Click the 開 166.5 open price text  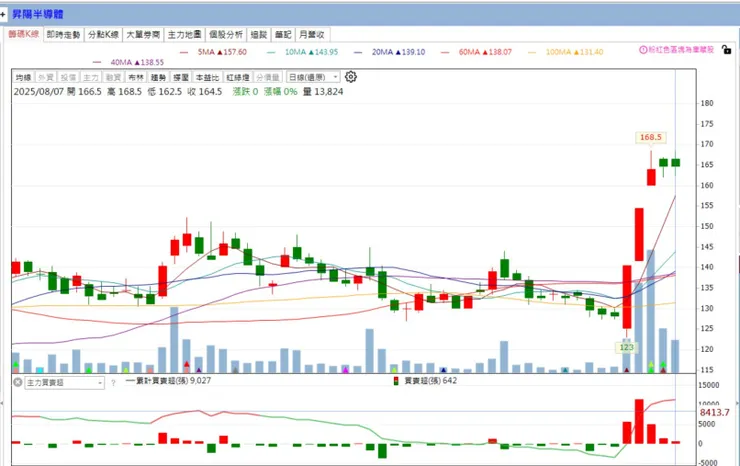[84, 92]
